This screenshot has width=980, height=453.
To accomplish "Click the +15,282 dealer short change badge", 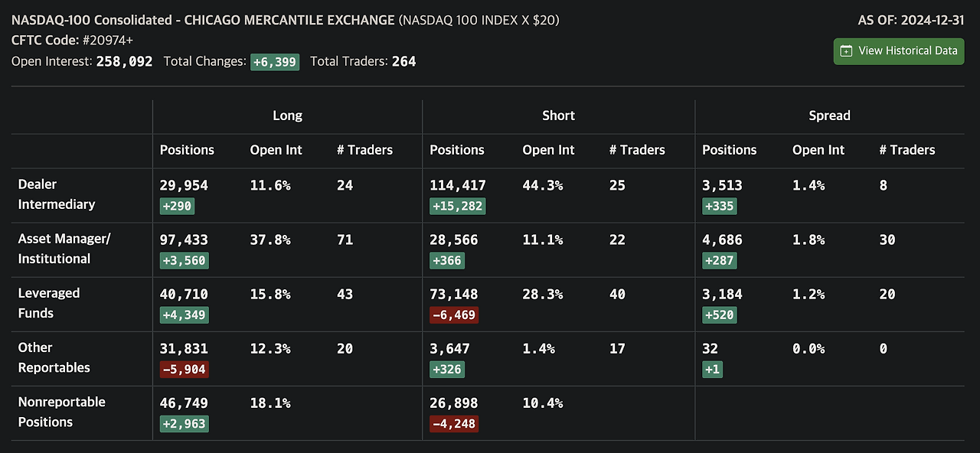I will click(x=458, y=206).
